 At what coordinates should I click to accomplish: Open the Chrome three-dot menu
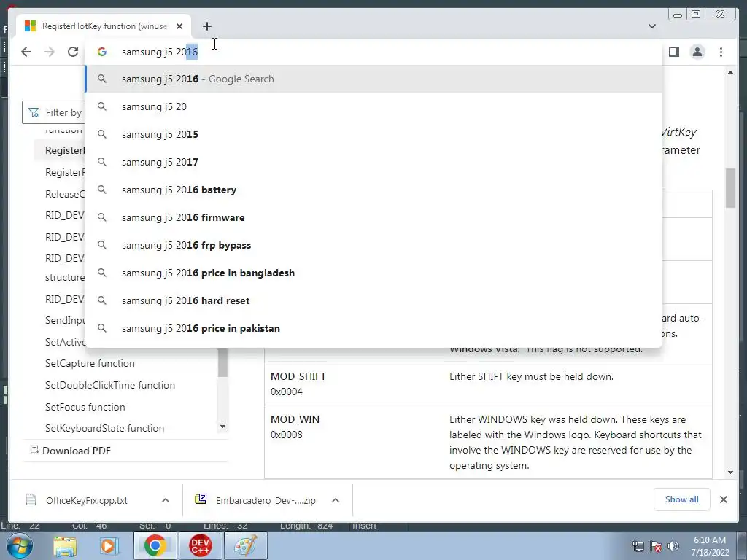[721, 52]
